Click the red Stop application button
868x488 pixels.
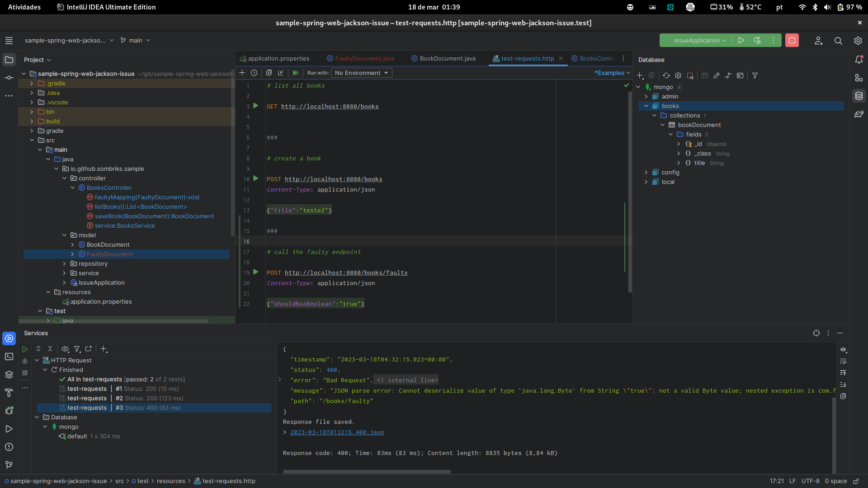(x=792, y=40)
